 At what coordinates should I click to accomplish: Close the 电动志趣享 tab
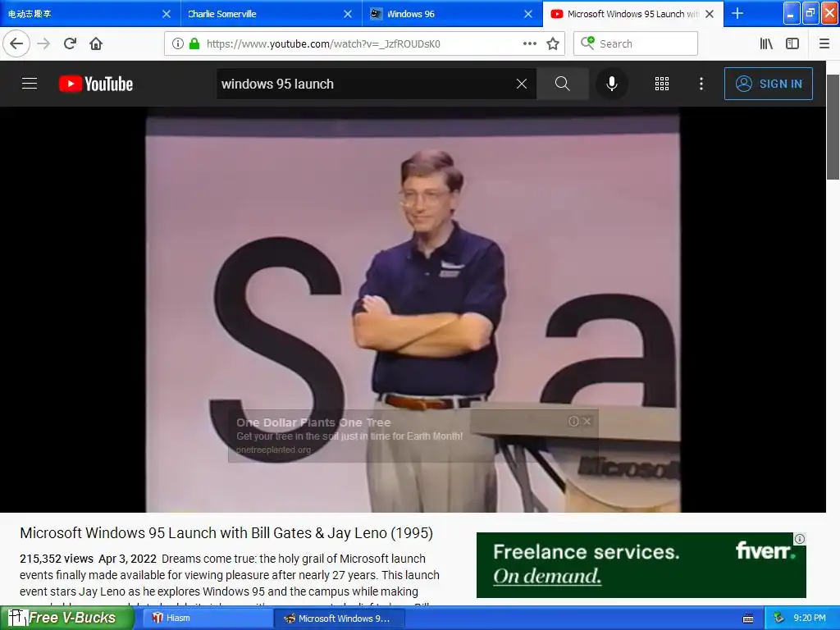click(167, 14)
